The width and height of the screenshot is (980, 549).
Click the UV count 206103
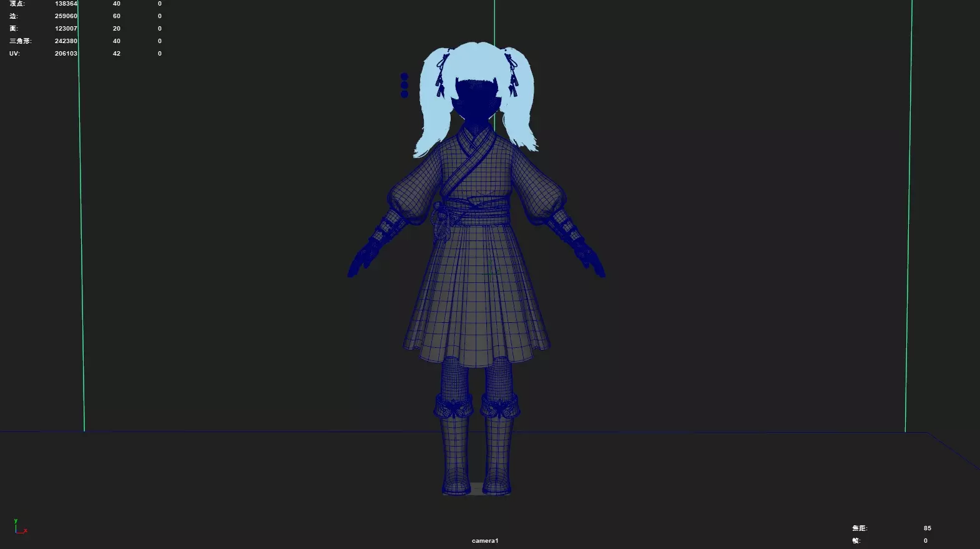(66, 54)
